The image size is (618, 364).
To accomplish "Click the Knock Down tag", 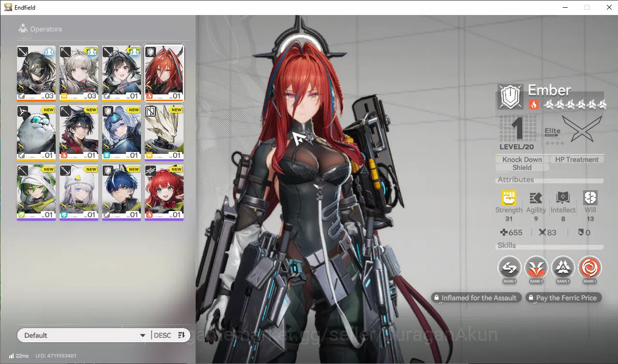I will (x=522, y=159).
